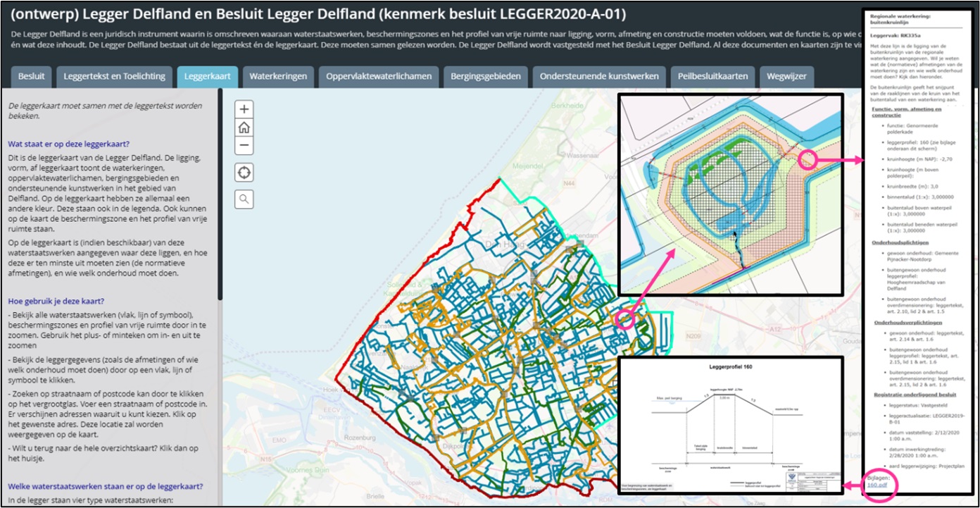Open the magnifying glass address search
This screenshot has height=508, width=980.
244,200
